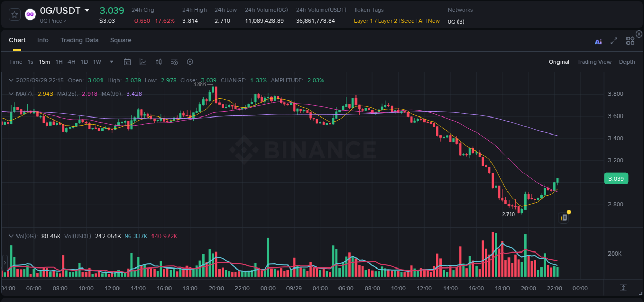Open the jump-to-date calendar icon
The image size is (644, 302).
point(127,62)
